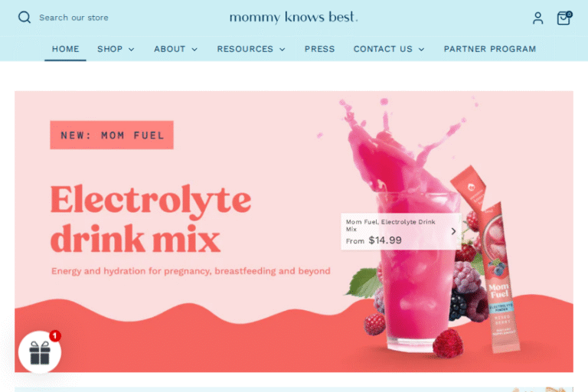This screenshot has width=588, height=392.
Task: Open the Mom Fuel Electrolyte Drink Mix card
Action: click(400, 231)
